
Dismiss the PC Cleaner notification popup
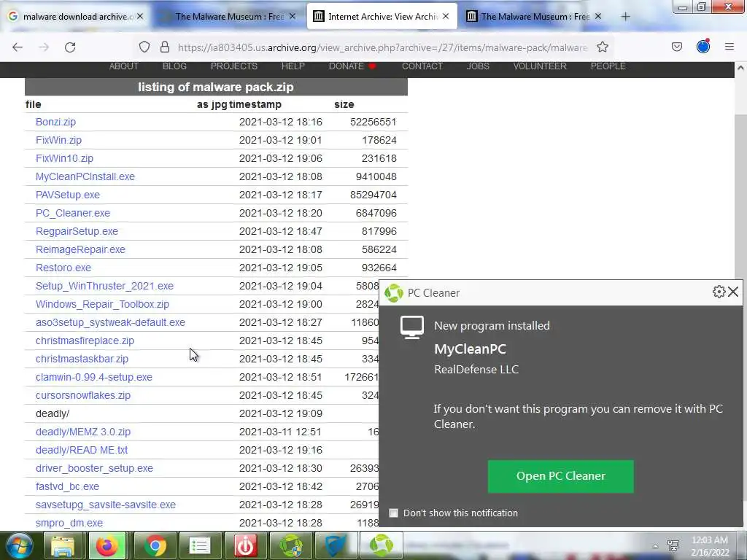click(733, 292)
